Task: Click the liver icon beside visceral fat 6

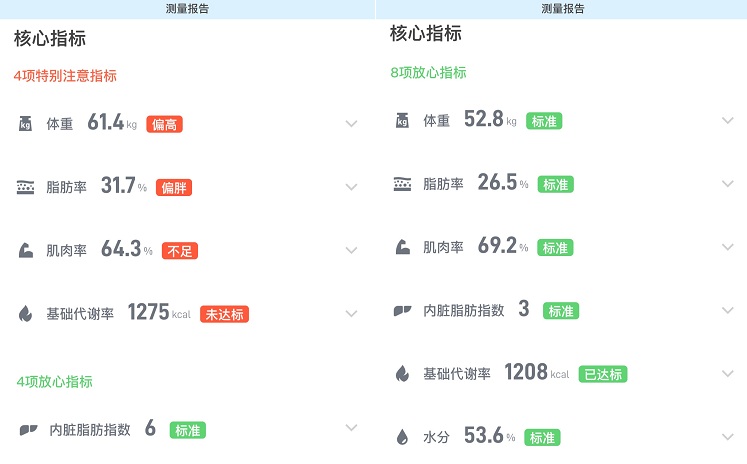Action: coord(28,430)
